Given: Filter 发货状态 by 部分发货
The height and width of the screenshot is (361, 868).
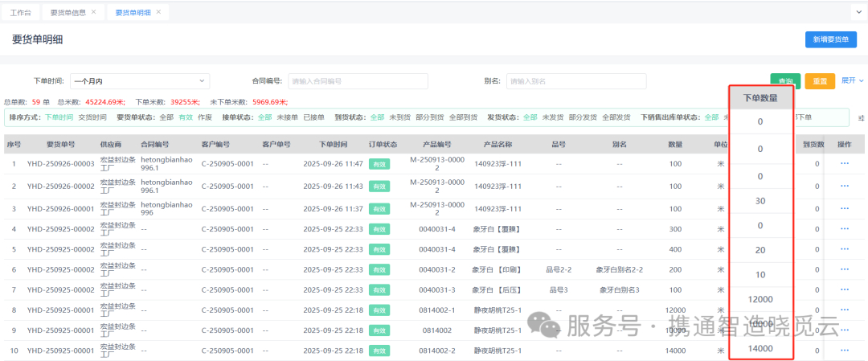Looking at the screenshot, I should click(x=583, y=117).
